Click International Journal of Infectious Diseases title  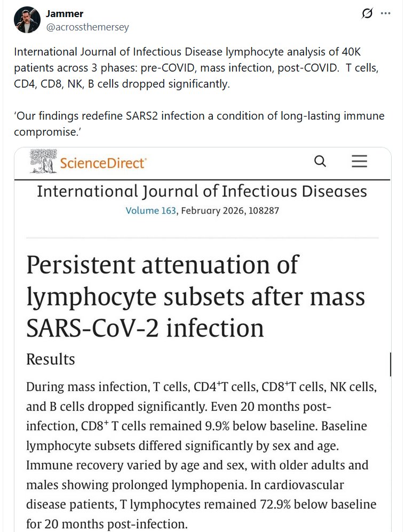click(202, 191)
